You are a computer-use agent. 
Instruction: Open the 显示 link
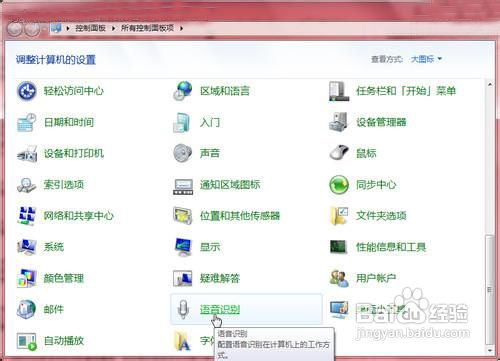pyautogui.click(x=210, y=247)
